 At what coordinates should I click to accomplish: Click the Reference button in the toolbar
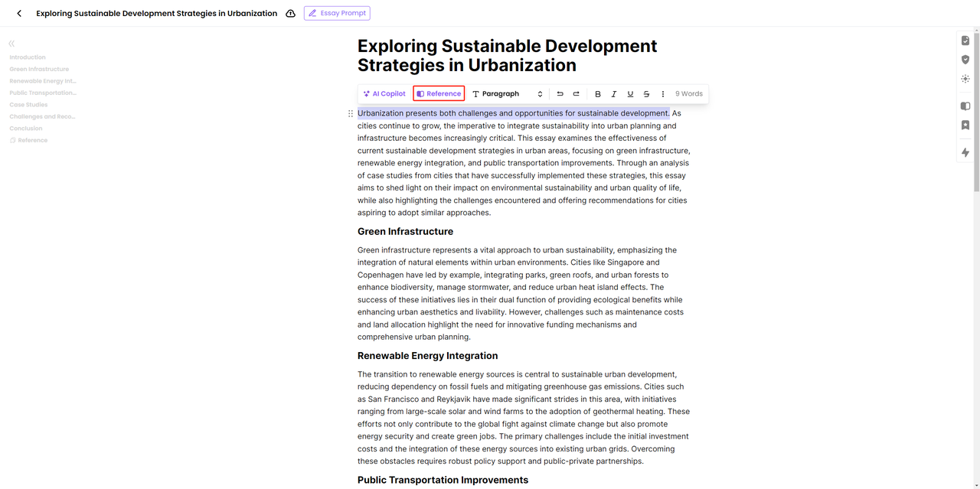439,93
